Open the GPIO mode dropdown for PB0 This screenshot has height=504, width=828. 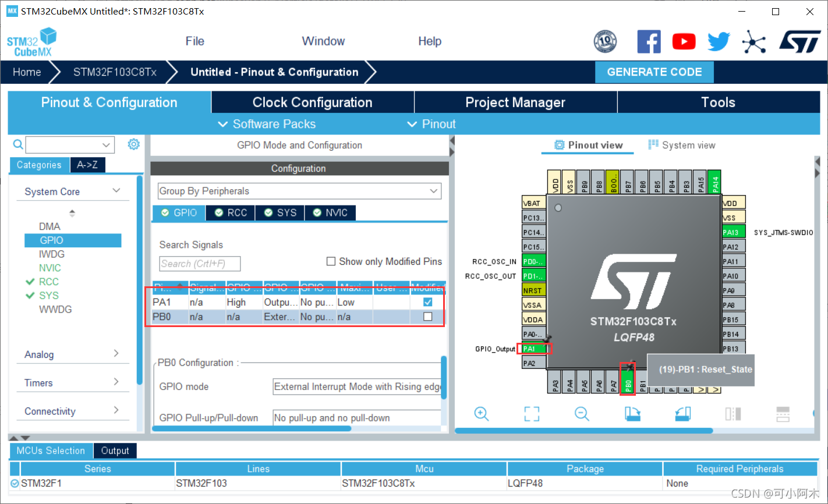[357, 386]
